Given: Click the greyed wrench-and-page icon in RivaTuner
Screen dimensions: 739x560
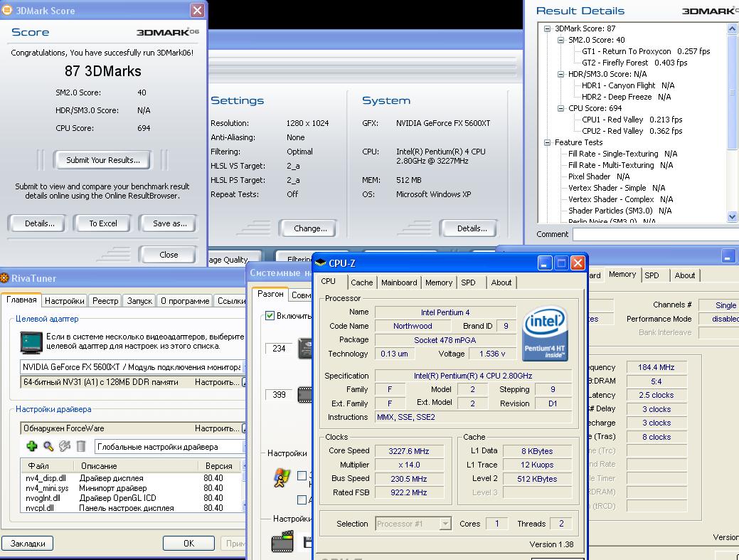Looking at the screenshot, I should 65,446.
